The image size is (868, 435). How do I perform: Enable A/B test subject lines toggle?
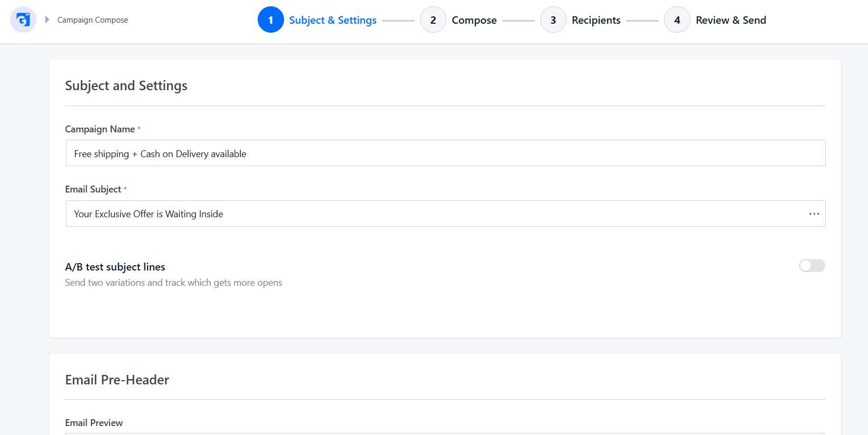coord(812,266)
